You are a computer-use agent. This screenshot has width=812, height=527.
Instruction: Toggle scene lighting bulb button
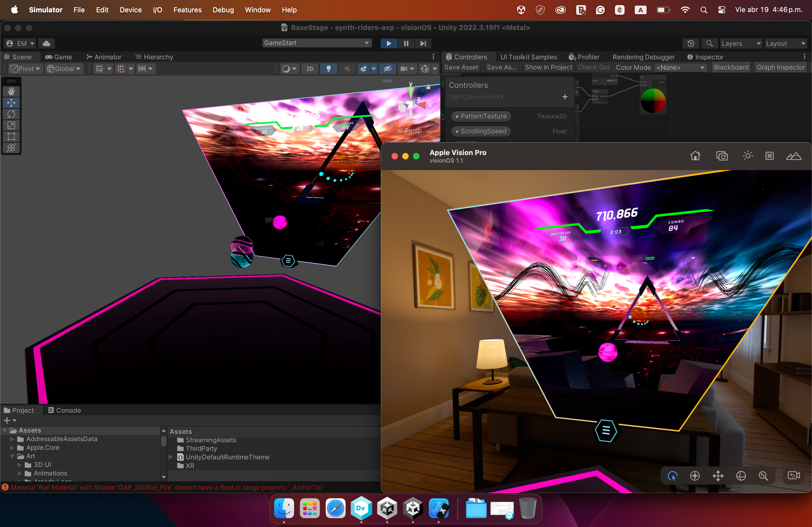[x=328, y=68]
